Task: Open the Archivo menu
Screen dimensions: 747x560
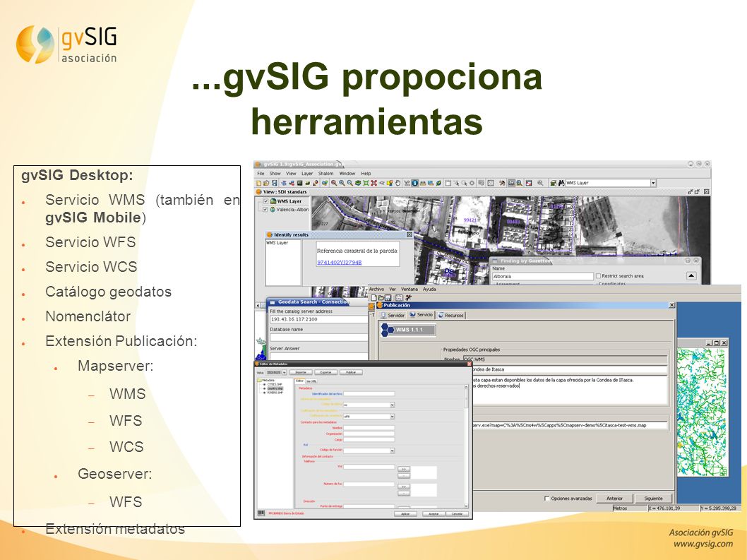Action: point(376,290)
